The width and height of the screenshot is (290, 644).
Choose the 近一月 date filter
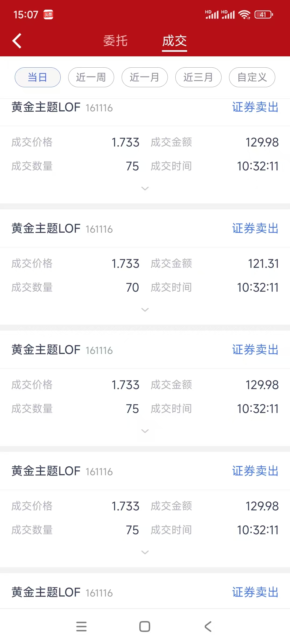click(x=145, y=77)
